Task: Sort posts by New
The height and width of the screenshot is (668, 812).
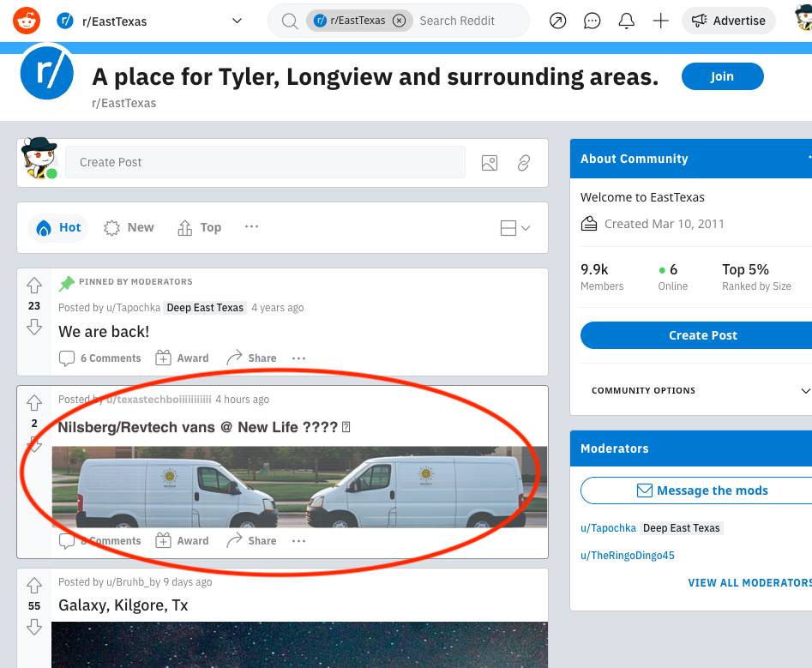Action: (x=129, y=227)
